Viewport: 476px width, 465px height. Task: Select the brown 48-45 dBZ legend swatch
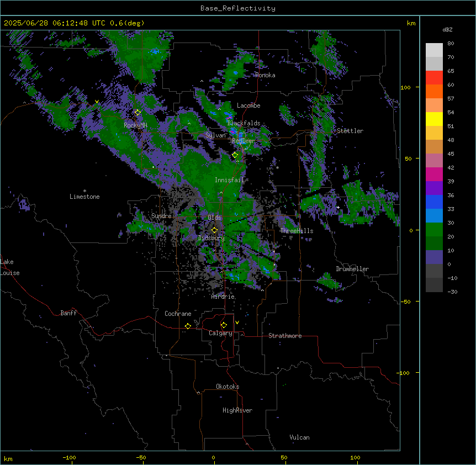point(434,146)
